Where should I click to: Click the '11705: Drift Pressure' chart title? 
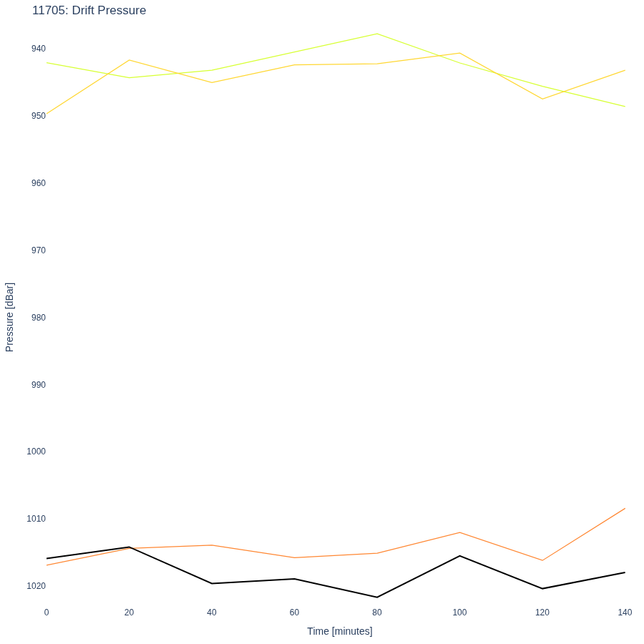(x=89, y=10)
